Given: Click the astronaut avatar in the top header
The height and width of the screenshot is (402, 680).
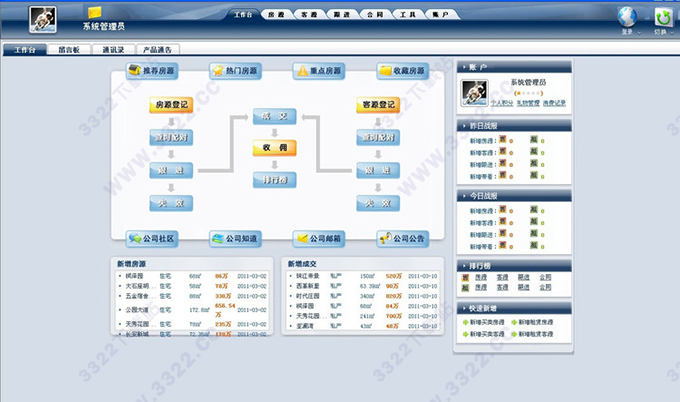Looking at the screenshot, I should pos(42,20).
